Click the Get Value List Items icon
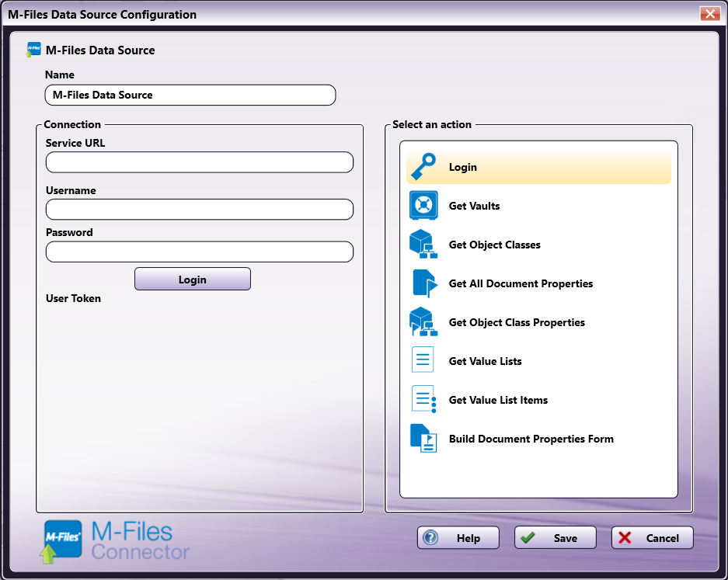The height and width of the screenshot is (580, 728). tap(424, 399)
